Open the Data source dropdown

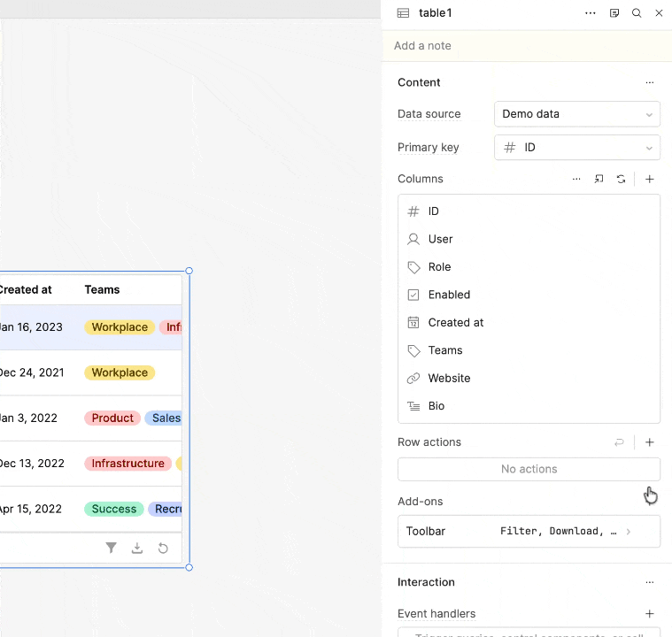click(577, 114)
